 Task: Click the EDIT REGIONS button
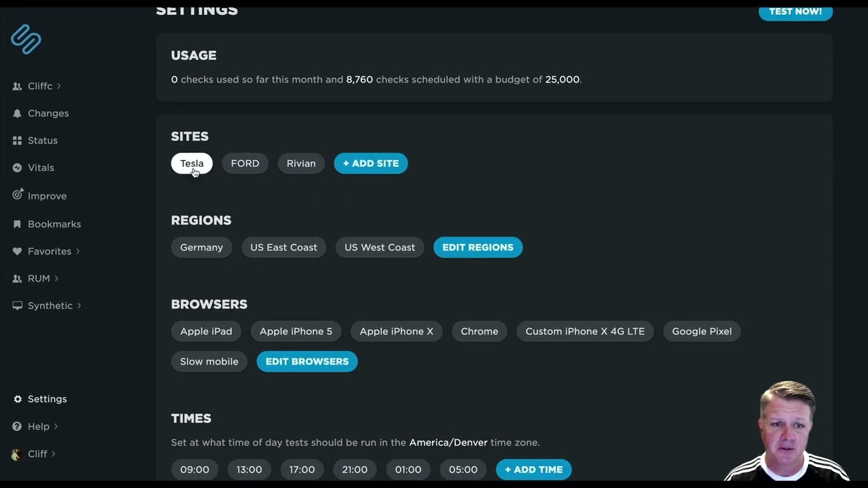(478, 247)
